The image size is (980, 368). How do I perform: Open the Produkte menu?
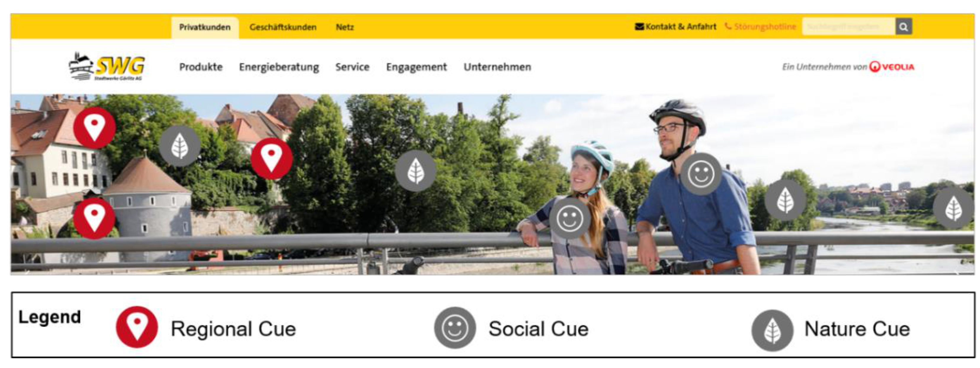(201, 67)
